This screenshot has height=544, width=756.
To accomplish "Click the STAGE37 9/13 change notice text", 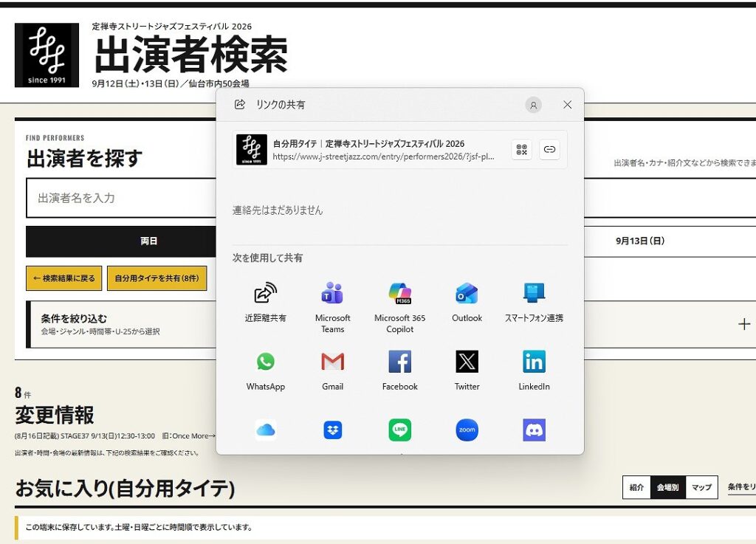I will pyautogui.click(x=114, y=435).
